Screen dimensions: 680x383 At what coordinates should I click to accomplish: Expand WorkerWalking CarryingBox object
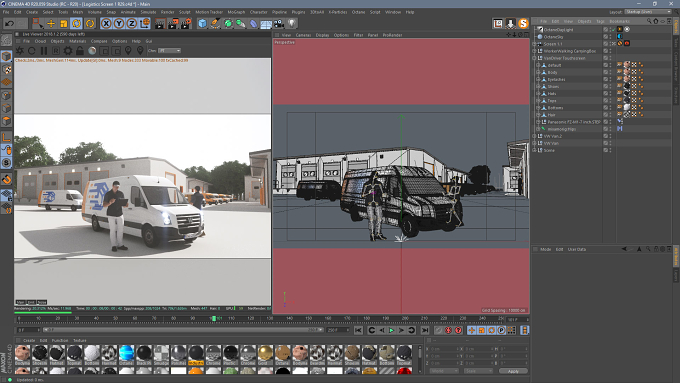(535, 51)
